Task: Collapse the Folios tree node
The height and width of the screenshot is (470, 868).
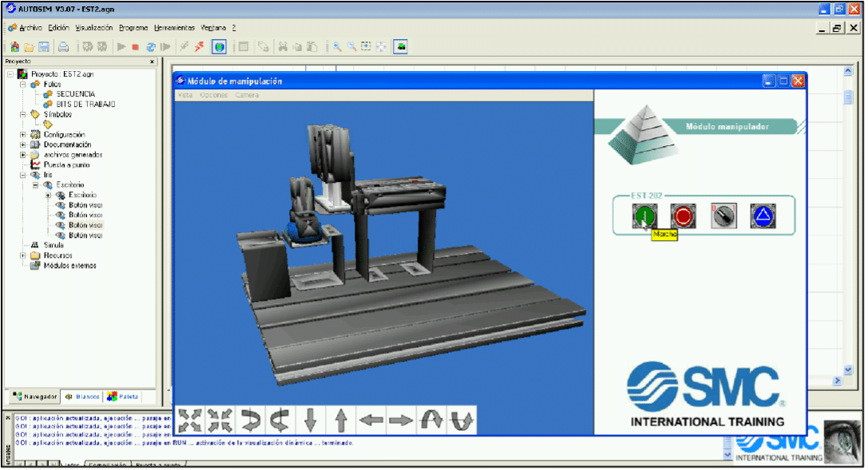Action: [x=23, y=84]
